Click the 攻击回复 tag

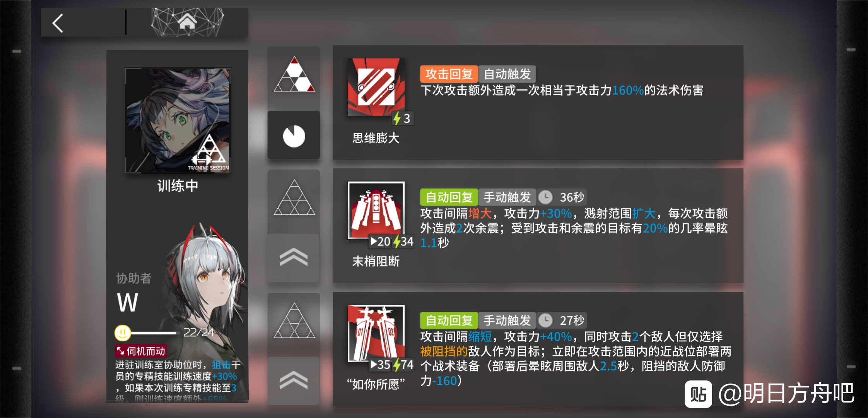[x=449, y=74]
